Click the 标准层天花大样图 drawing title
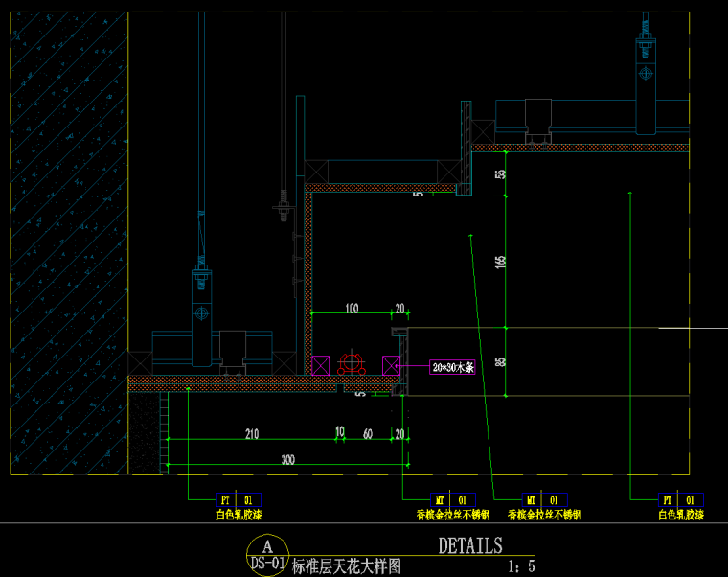The height and width of the screenshot is (577, 728). (x=347, y=566)
